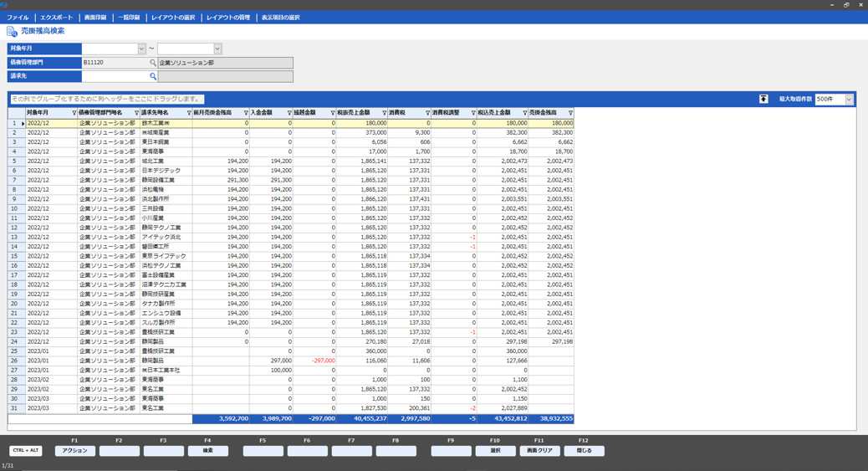
Task: Click the 38,932,555 total in footer
Action: coord(551,419)
